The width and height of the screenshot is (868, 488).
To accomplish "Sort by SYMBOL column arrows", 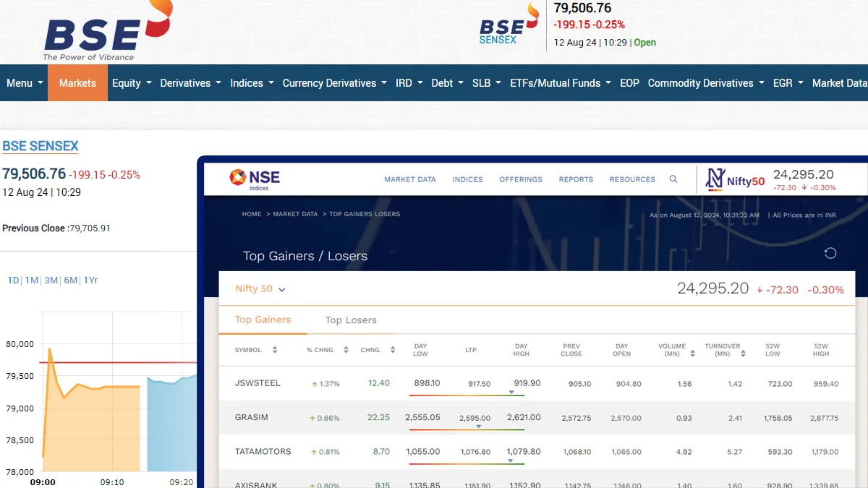I will click(275, 350).
